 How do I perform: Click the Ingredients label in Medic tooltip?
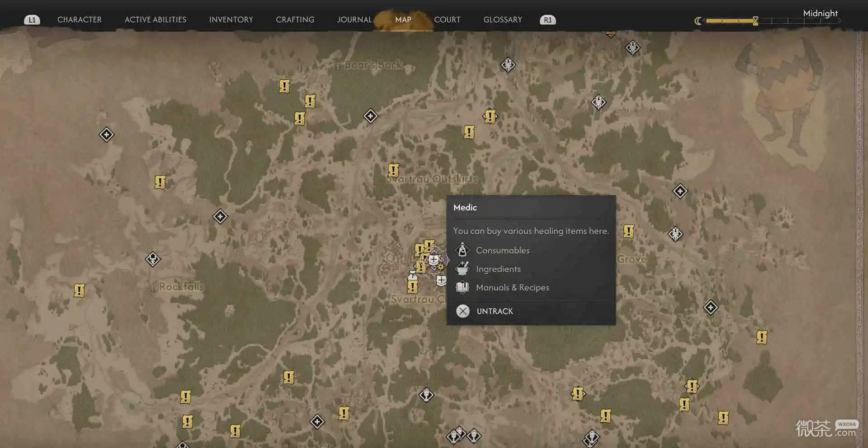click(498, 269)
